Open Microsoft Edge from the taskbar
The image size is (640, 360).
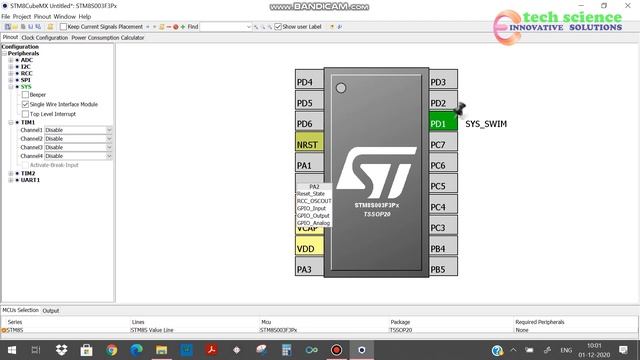(x=136, y=350)
